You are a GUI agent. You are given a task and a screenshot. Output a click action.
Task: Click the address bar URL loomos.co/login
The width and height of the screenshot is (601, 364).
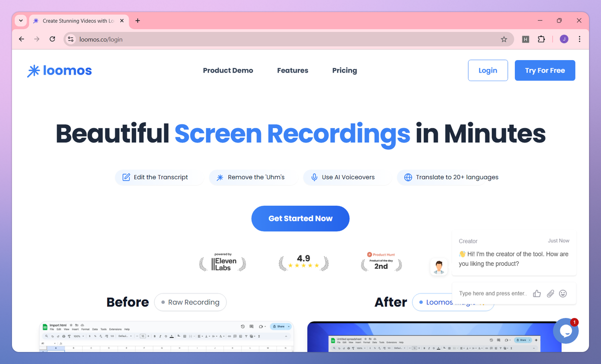[101, 39]
